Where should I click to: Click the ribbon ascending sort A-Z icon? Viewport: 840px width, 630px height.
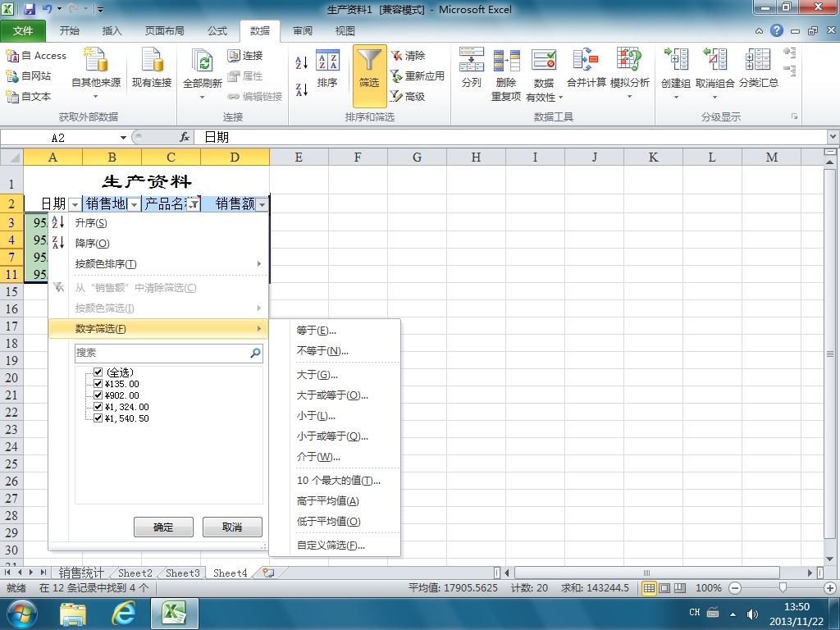[302, 62]
